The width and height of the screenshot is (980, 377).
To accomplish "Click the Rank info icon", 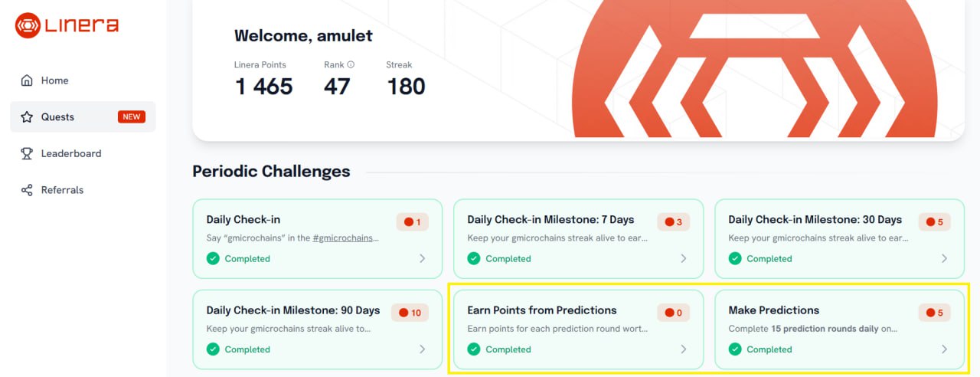I will click(351, 65).
